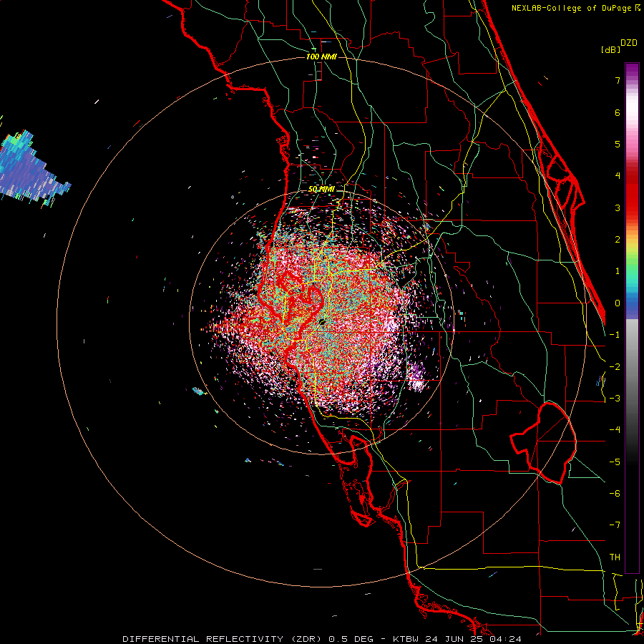Click the 100 NMI range ring label
The image size is (644, 644).
tap(321, 57)
